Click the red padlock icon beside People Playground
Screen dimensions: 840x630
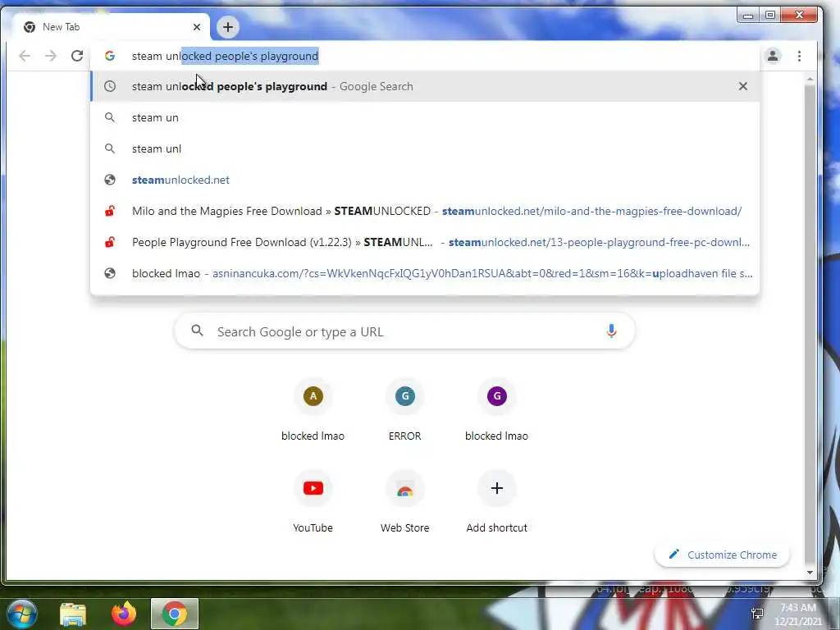click(110, 242)
